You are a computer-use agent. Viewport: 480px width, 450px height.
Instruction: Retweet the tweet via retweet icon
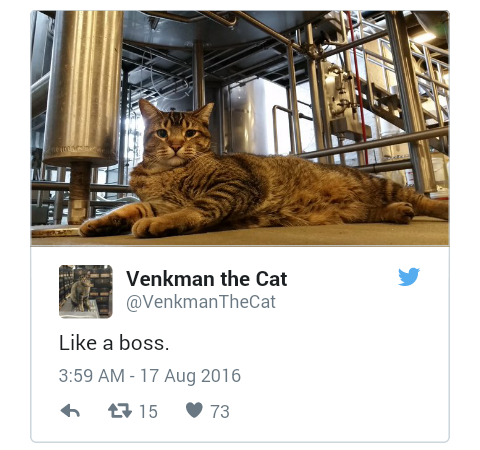[x=120, y=411]
